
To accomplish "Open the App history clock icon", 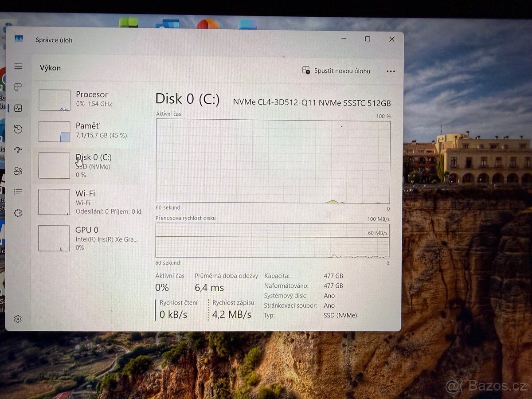I will click(x=18, y=129).
